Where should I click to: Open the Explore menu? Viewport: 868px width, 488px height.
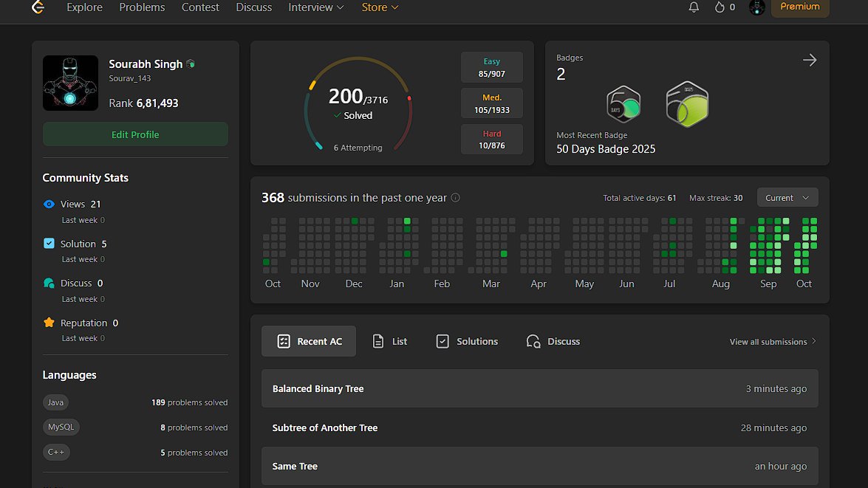[x=85, y=7]
